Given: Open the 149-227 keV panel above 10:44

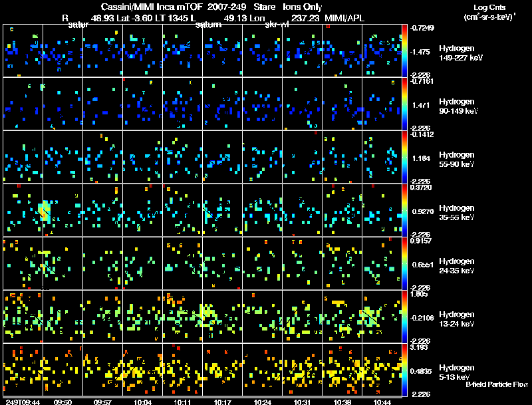Looking at the screenshot, I should point(382,51).
